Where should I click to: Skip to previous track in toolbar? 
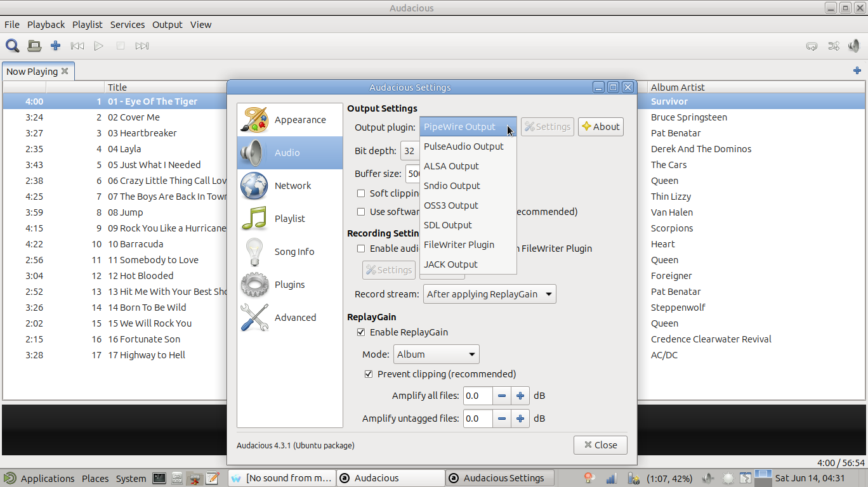point(77,46)
